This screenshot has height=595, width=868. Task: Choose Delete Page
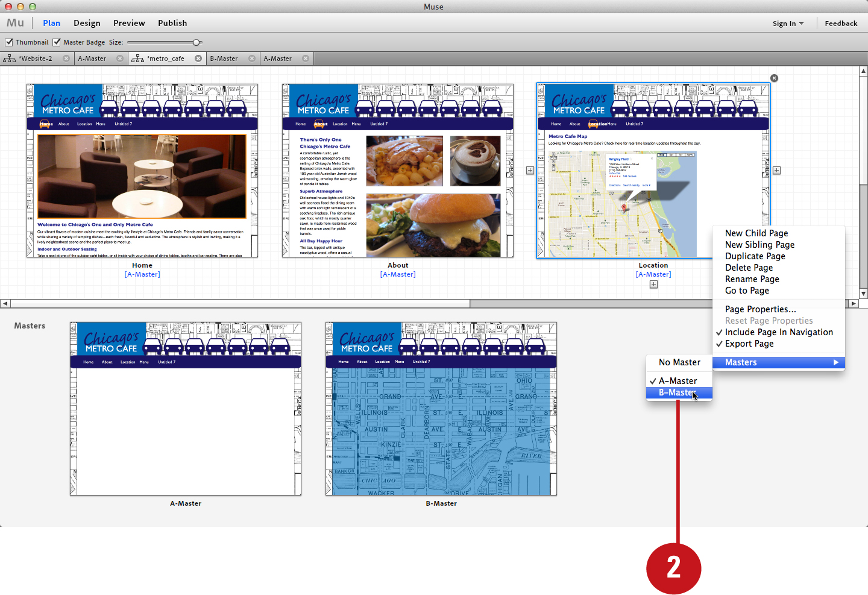[779, 268]
